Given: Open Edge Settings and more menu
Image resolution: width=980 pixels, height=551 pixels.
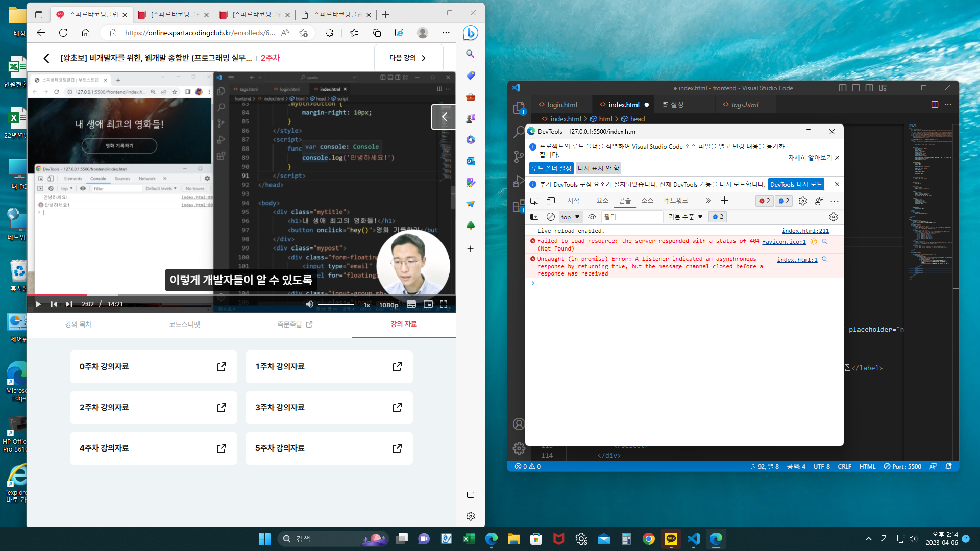Looking at the screenshot, I should (446, 33).
